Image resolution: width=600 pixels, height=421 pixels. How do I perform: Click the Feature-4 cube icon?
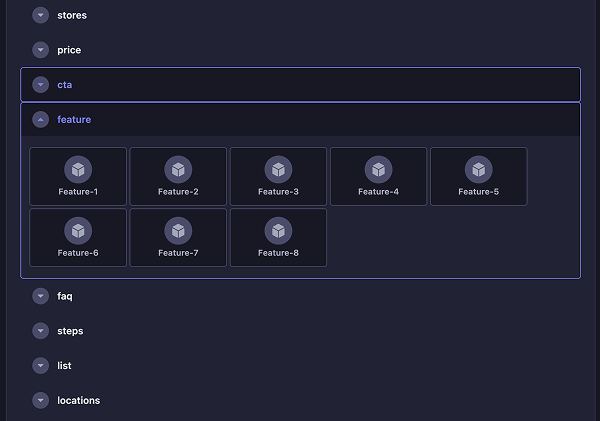click(378, 169)
